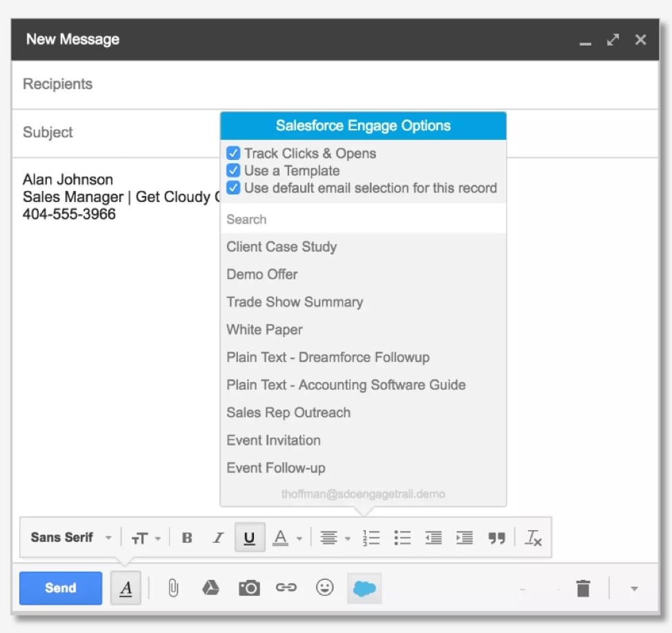This screenshot has width=672, height=633.
Task: Click the Subject field
Action: click(x=116, y=133)
